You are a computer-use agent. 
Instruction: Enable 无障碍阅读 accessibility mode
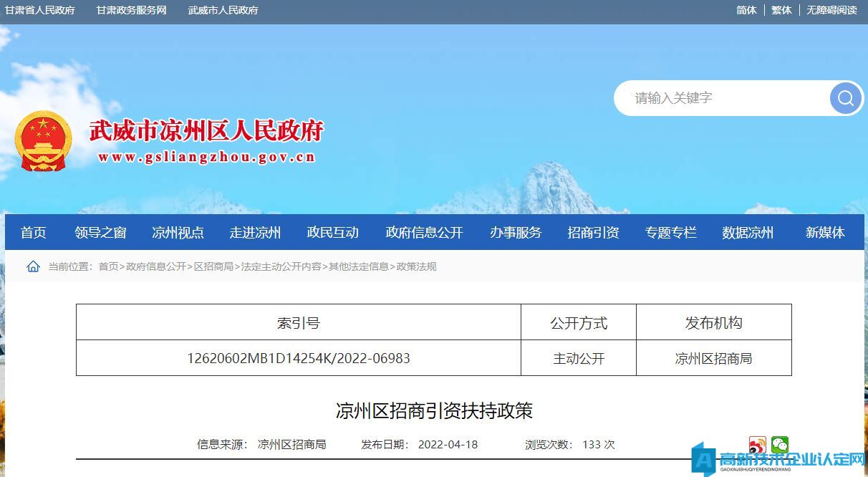[x=831, y=10]
